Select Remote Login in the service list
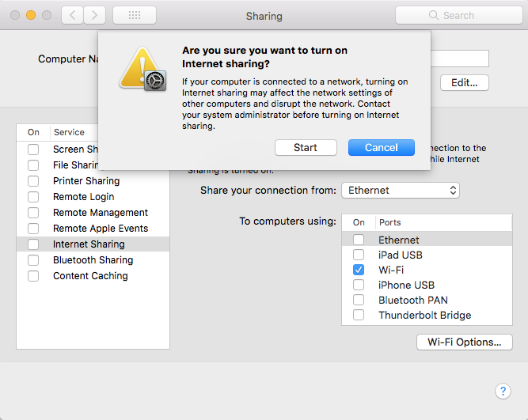Screen dimensions: 528x420 click(83, 197)
